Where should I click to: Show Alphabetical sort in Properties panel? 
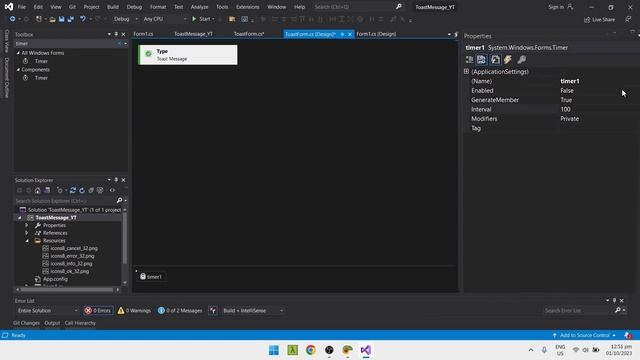(x=481, y=60)
